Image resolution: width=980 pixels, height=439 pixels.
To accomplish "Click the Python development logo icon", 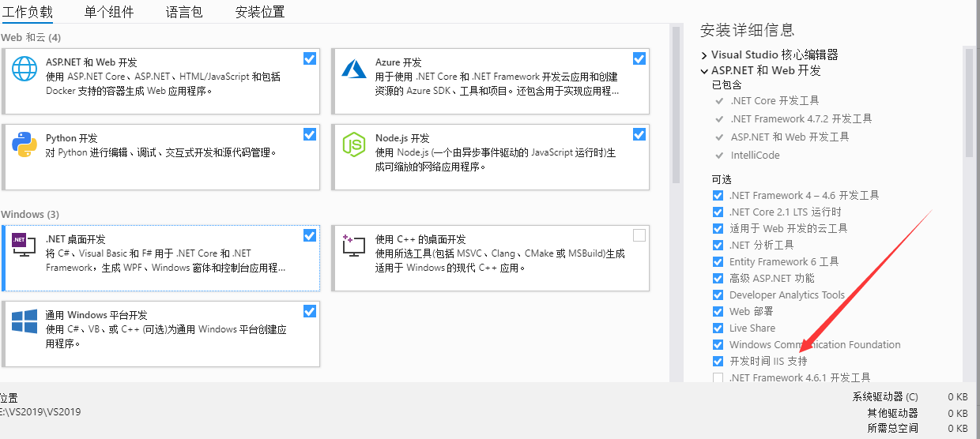I will point(24,144).
